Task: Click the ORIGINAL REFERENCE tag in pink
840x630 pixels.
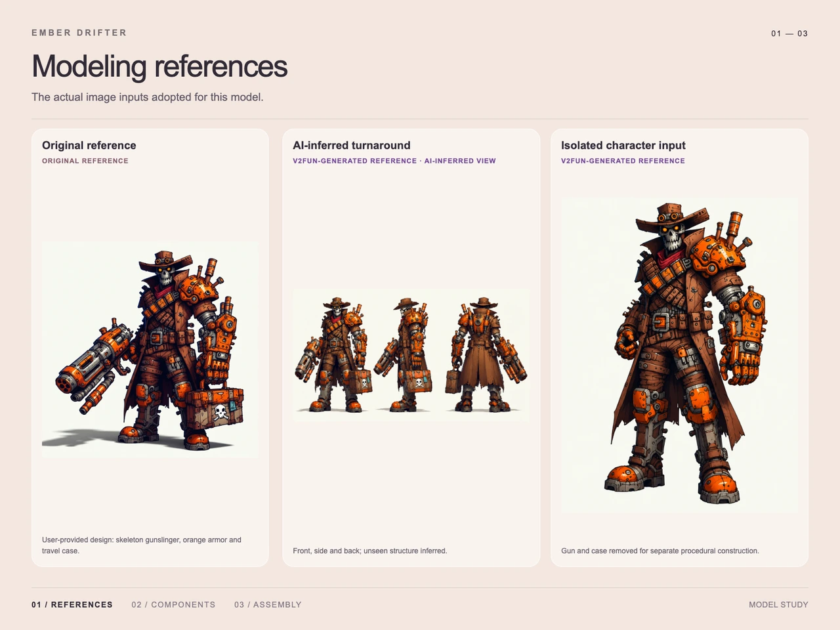Action: pos(85,161)
